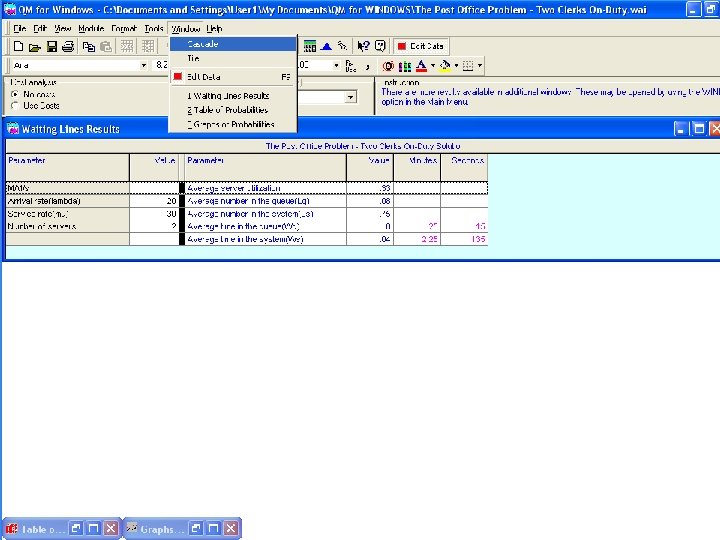Select 2 Table of Probabilities window entry
720x540 pixels.
[233, 110]
